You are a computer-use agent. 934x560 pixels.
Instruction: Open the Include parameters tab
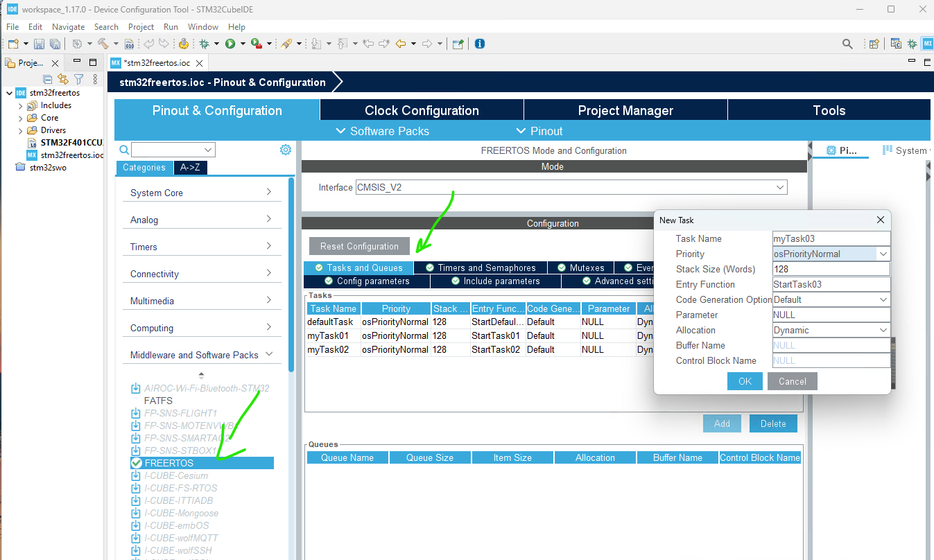point(495,281)
